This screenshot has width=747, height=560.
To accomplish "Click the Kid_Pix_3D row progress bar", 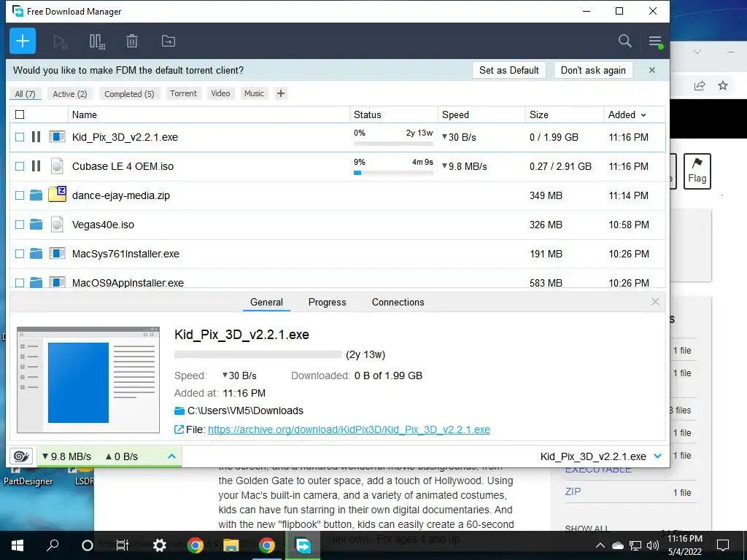I will tap(393, 144).
